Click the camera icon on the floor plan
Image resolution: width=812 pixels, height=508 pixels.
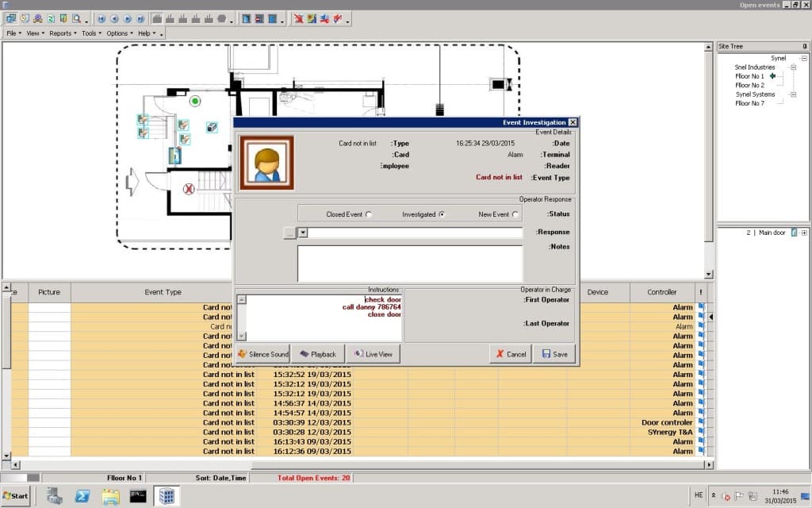[212, 127]
